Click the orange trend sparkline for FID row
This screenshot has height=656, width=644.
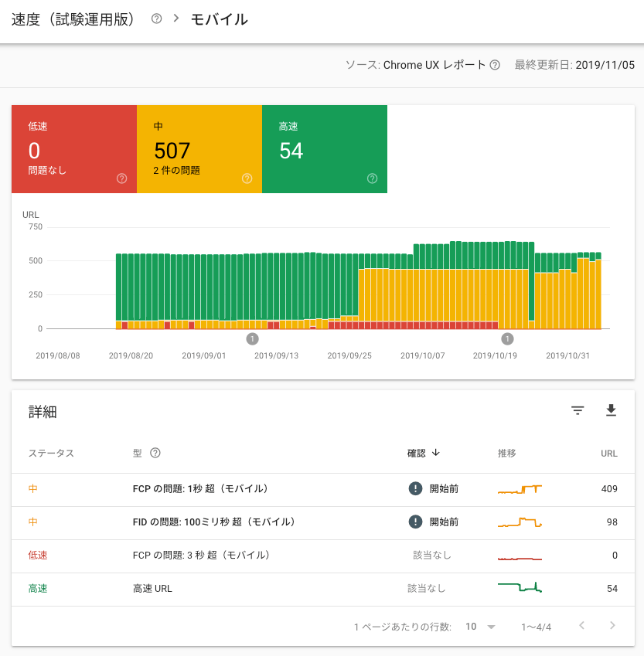tap(520, 522)
